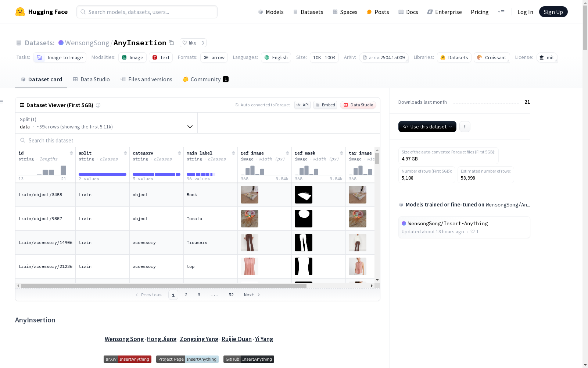Sort the main_label column using its sort icon

pyautogui.click(x=233, y=153)
